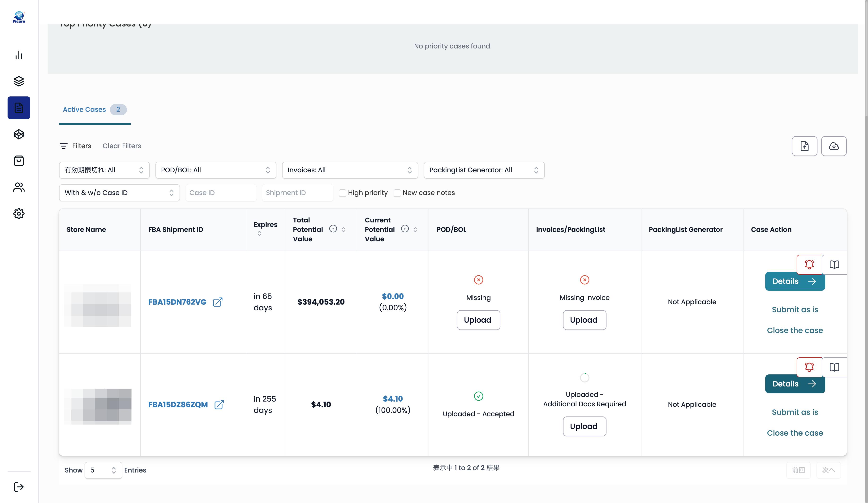This screenshot has height=503, width=868.
Task: Open Details for FBA15DN762VG
Action: click(795, 282)
